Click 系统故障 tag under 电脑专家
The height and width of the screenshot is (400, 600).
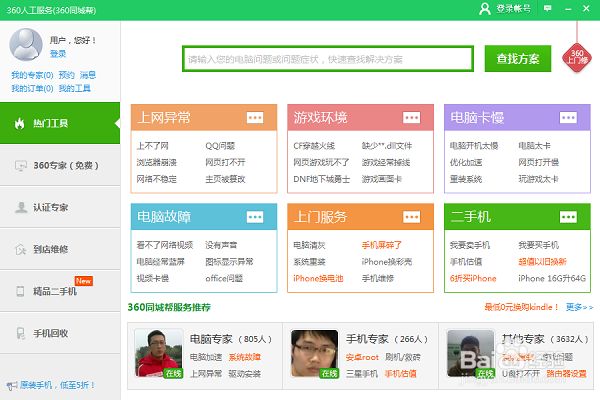pyautogui.click(x=245, y=357)
